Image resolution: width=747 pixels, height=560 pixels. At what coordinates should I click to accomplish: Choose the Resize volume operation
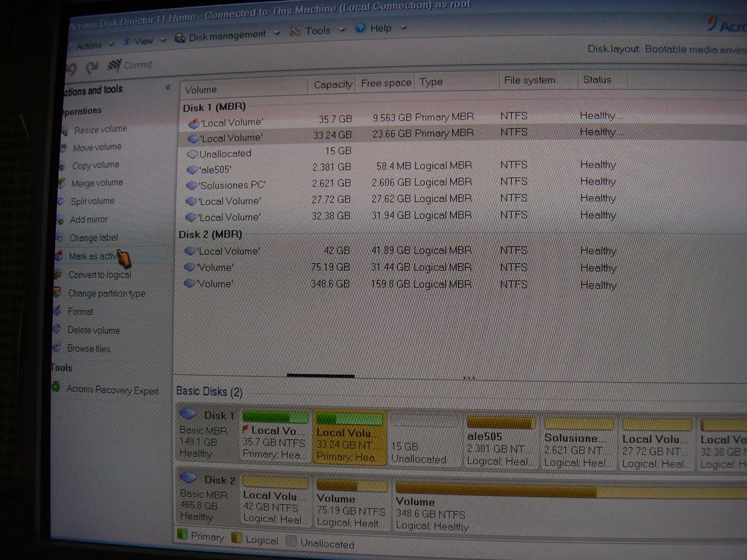tap(100, 129)
